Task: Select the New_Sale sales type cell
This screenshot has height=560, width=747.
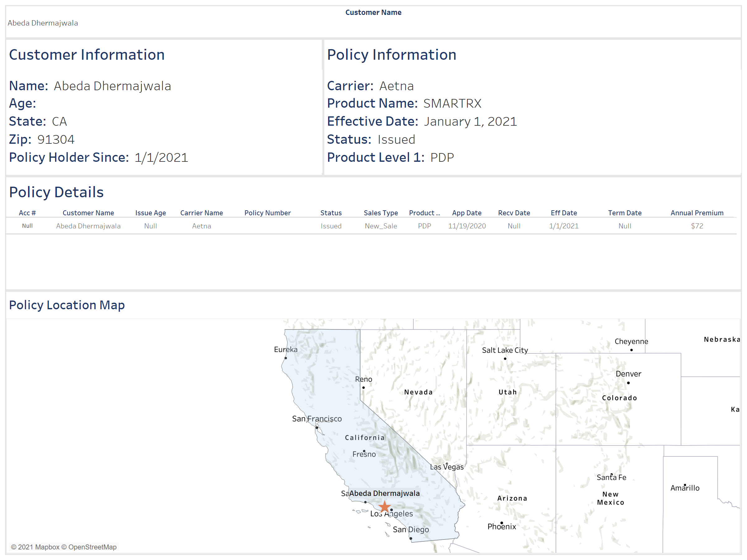Action: click(381, 226)
